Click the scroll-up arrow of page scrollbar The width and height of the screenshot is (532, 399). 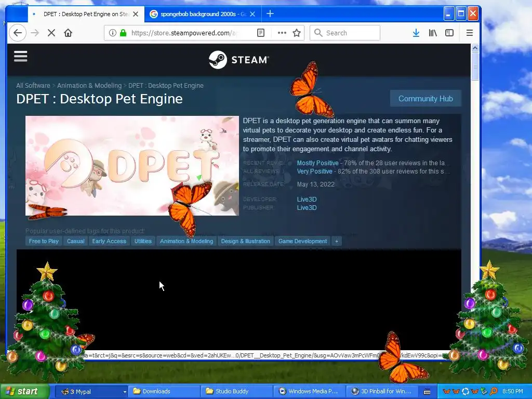tap(475, 48)
